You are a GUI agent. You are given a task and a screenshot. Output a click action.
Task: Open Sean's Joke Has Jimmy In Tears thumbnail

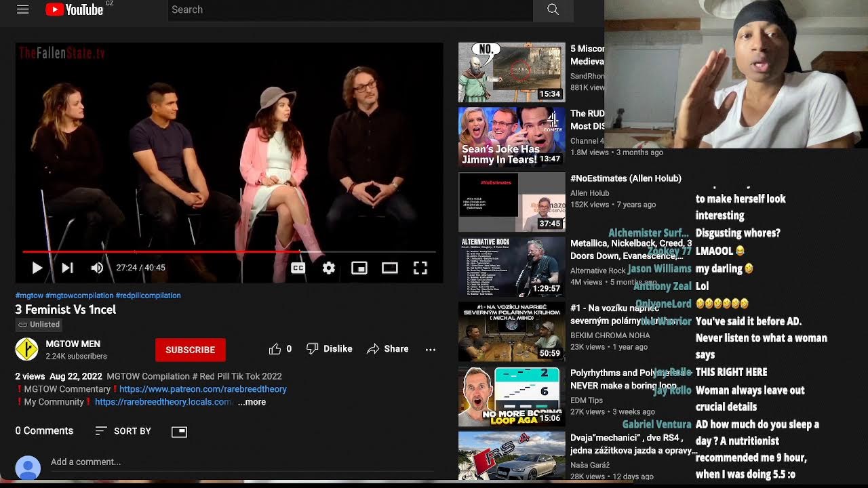pyautogui.click(x=511, y=137)
